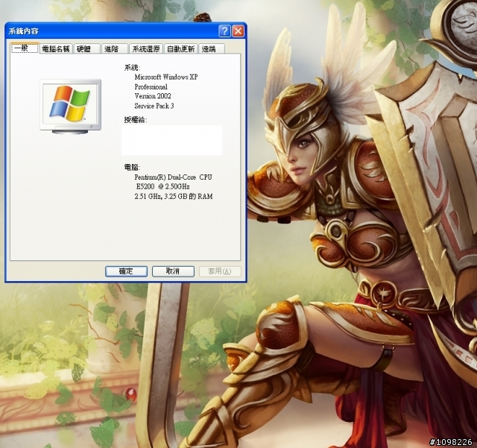Screen dimensions: 477x448
Task: Click the text Microsoft Windows XP
Action: pos(166,77)
